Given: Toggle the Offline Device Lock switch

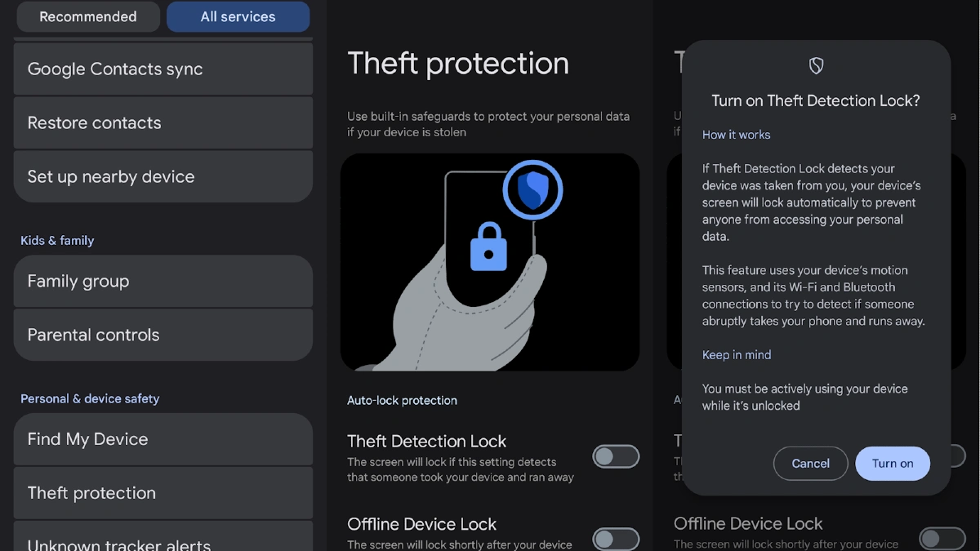Looking at the screenshot, I should [x=616, y=539].
